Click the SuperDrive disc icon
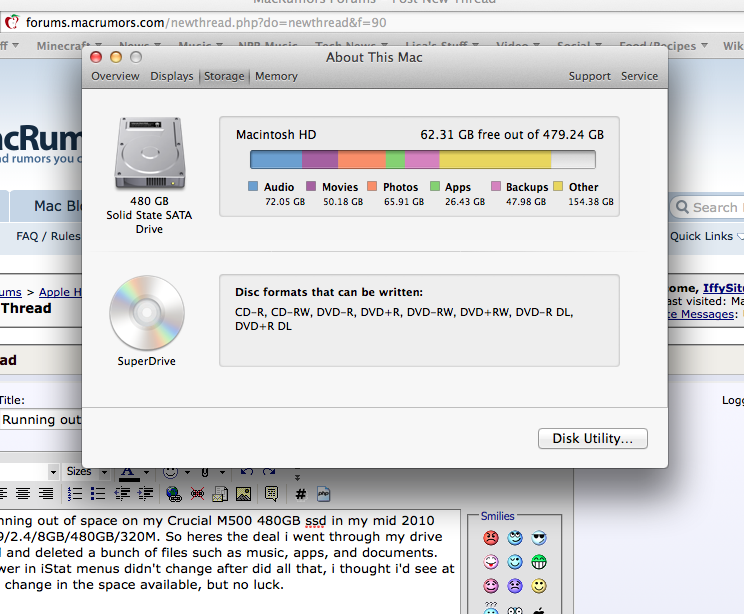Viewport: 744px width, 614px height. point(147,313)
